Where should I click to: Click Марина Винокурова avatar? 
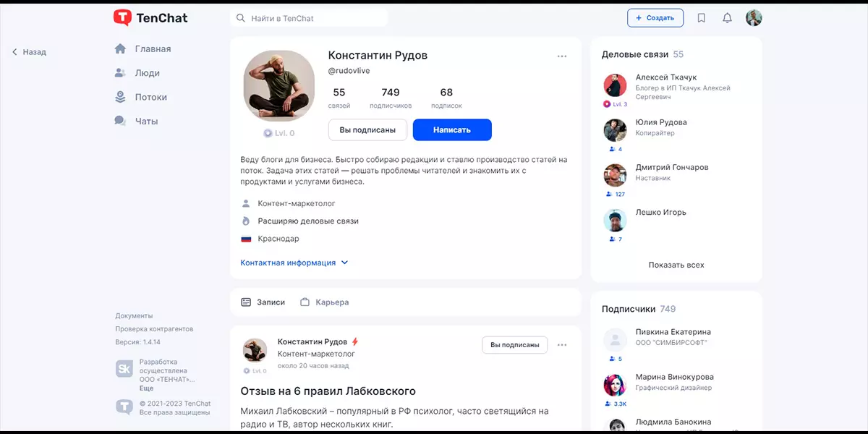[615, 385]
